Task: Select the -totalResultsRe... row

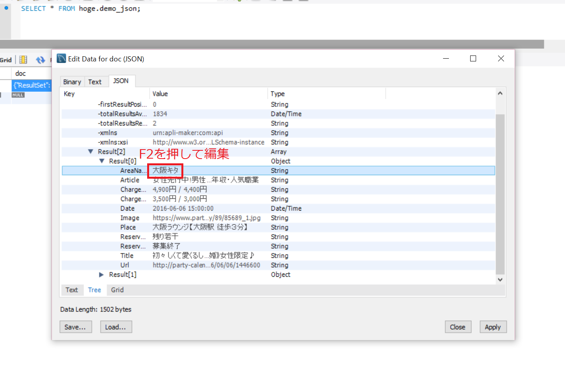Action: 278,123
